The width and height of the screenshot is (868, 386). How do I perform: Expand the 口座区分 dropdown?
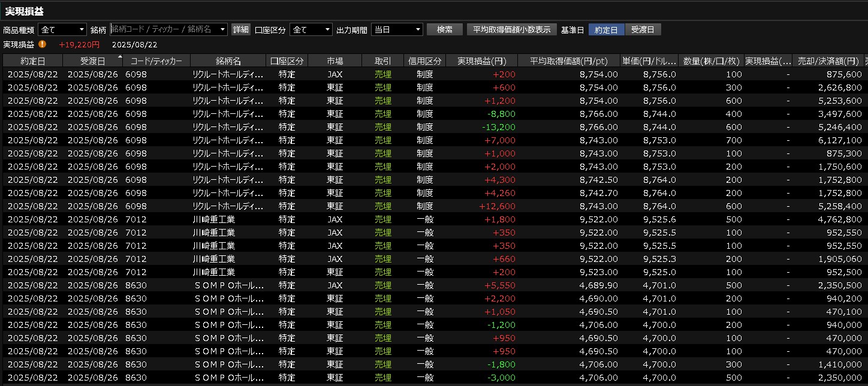pos(311,29)
